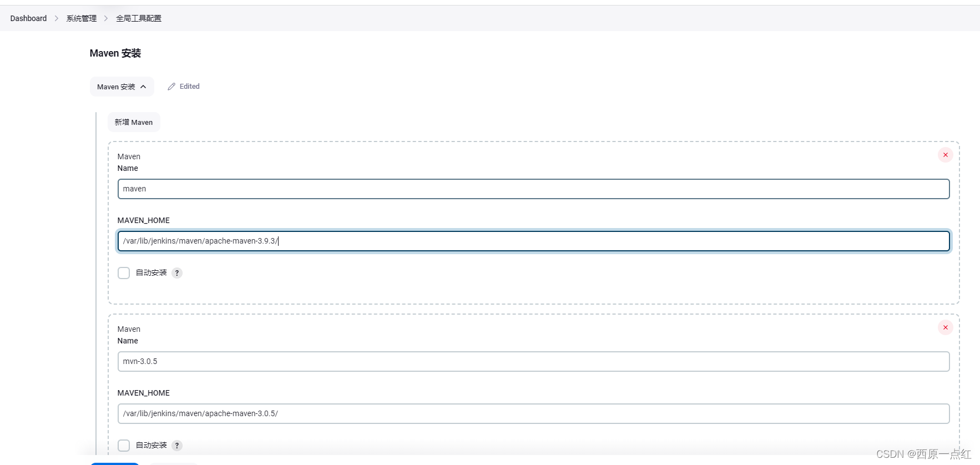Remove the mvn-3.0.5 Maven installation entry
980x465 pixels.
945,327
